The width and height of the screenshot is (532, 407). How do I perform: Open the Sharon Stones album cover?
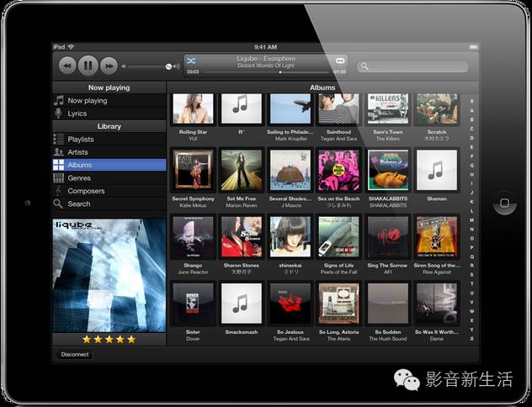click(242, 236)
